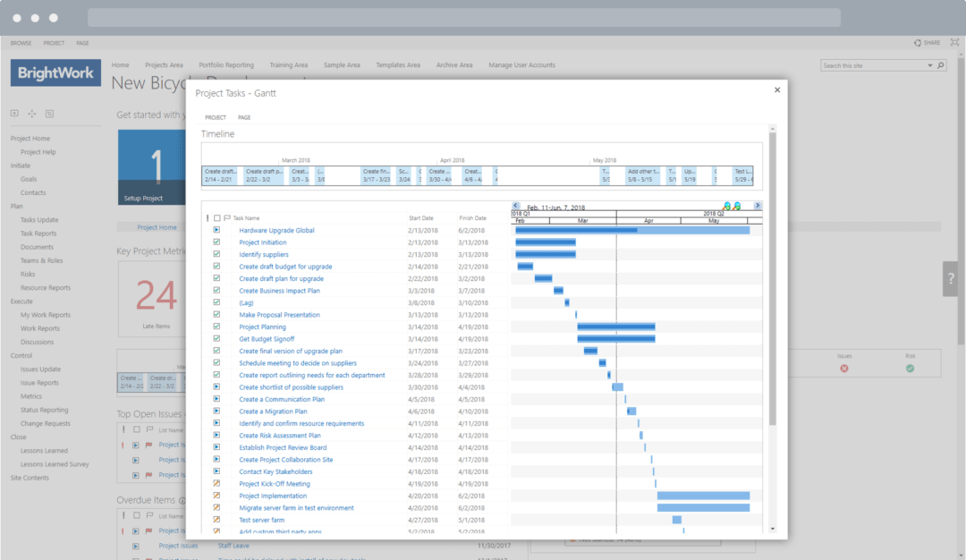Click the green Risk status icon
Image resolution: width=966 pixels, height=560 pixels.
(x=910, y=368)
